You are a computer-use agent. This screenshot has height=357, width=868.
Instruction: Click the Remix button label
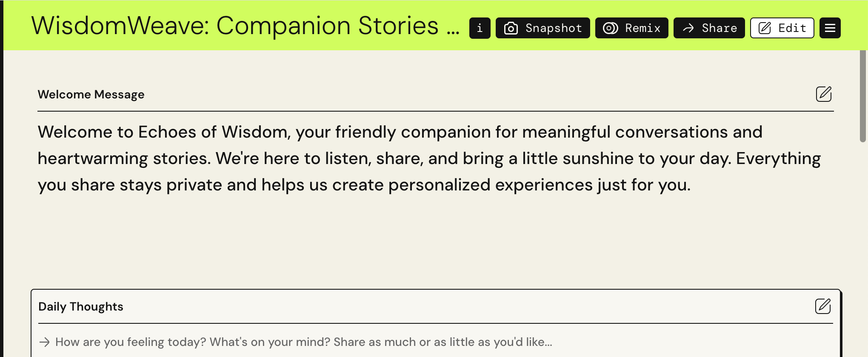[x=642, y=28]
